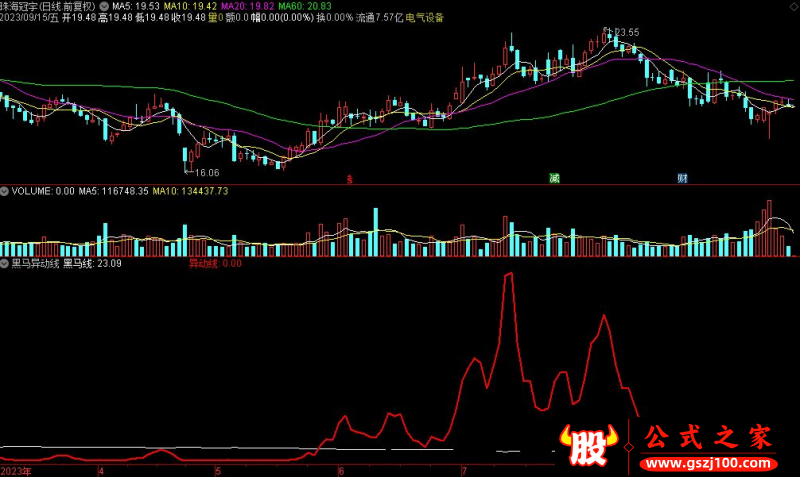The height and width of the screenshot is (477, 800).
Task: Open the 电气设备 sector label
Action: (424, 18)
